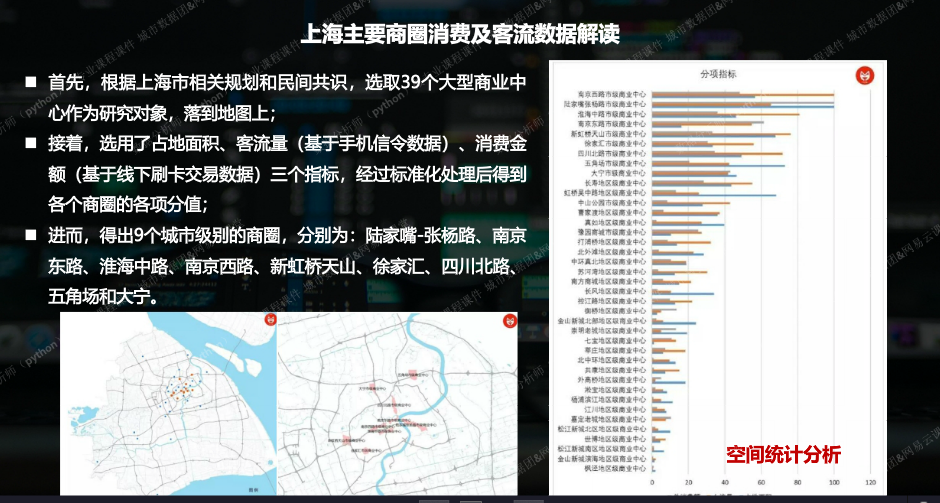940x503 pixels.
Task: Click the red logo icon on the bar chart
Action: [x=864, y=75]
